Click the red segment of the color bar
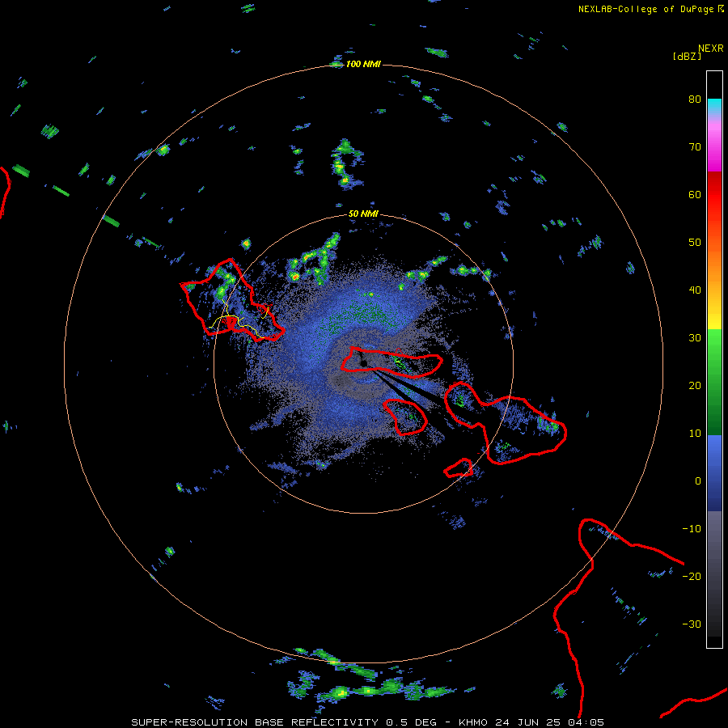Viewport: 728px width, 728px height. pyautogui.click(x=714, y=195)
